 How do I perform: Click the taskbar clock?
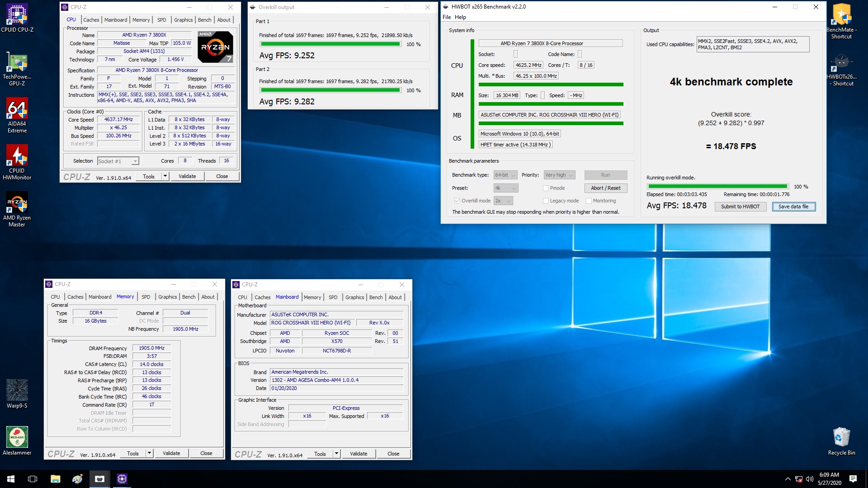point(829,479)
